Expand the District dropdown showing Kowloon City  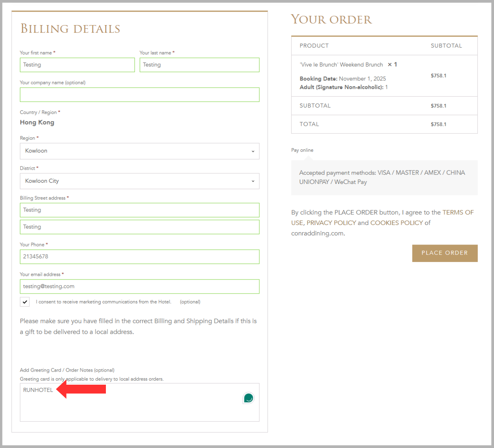pyautogui.click(x=139, y=181)
